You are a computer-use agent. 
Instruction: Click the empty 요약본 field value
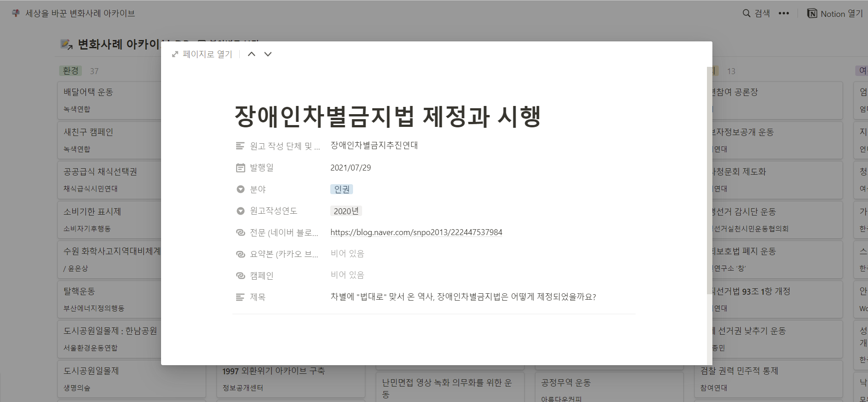[x=347, y=254]
